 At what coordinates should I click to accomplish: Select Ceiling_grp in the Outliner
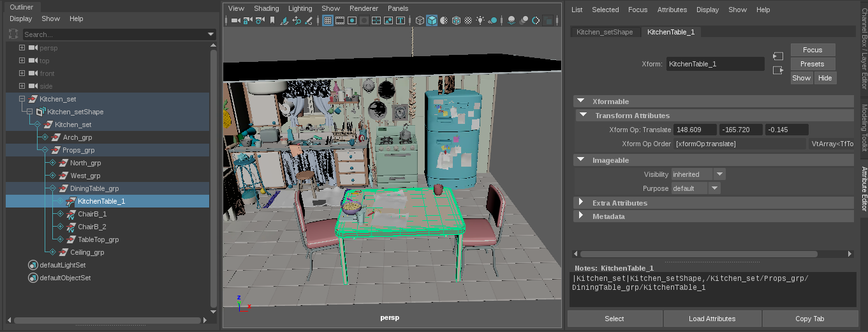pyautogui.click(x=87, y=252)
